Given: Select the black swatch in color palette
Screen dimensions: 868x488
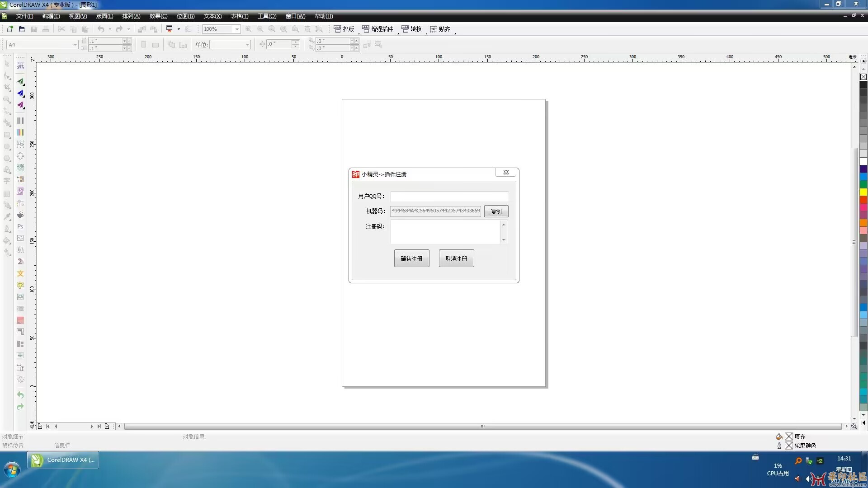Looking at the screenshot, I should click(x=863, y=84).
